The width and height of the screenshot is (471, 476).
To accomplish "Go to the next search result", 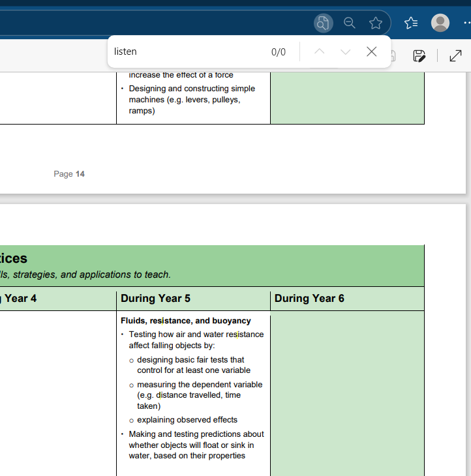I will 346,52.
